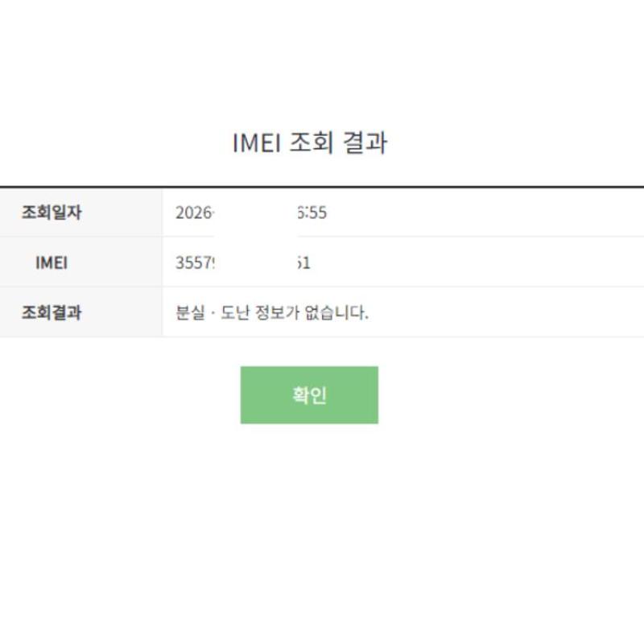
Task: Click the dot separator between 분실 and 도난
Action: click(212, 312)
